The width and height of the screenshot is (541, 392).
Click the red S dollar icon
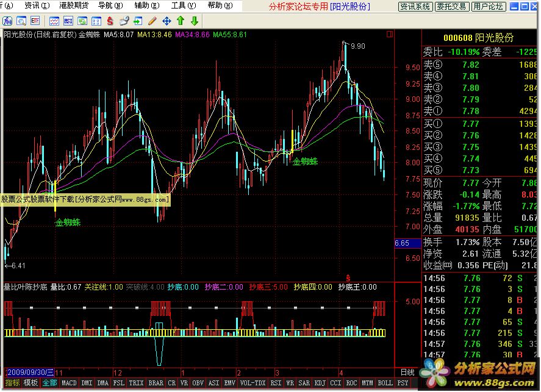click(x=110, y=21)
